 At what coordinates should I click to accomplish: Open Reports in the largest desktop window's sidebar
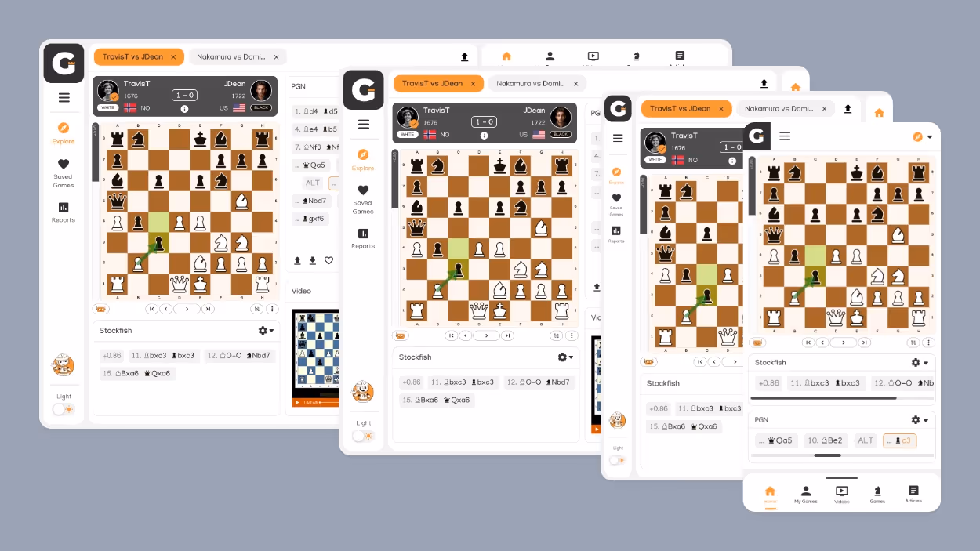pos(64,212)
